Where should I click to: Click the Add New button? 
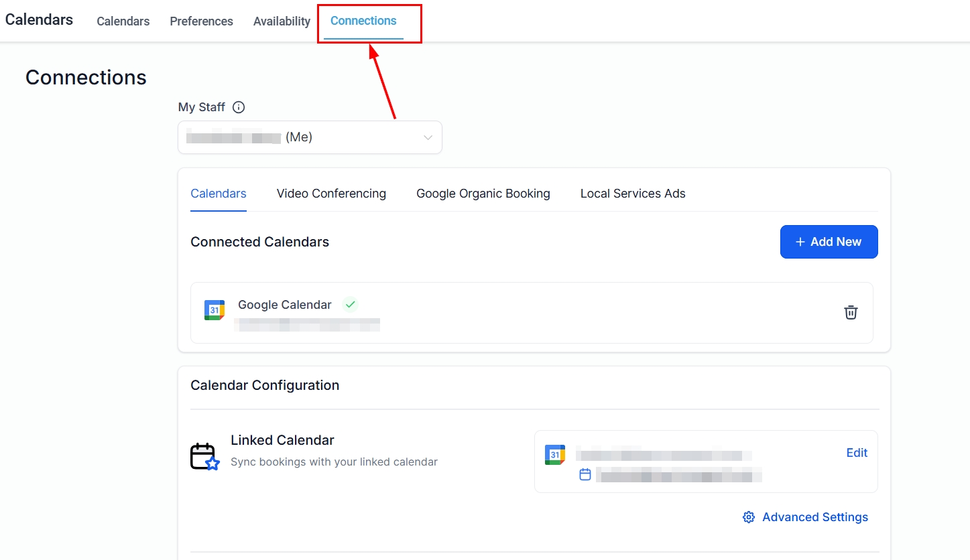point(829,242)
